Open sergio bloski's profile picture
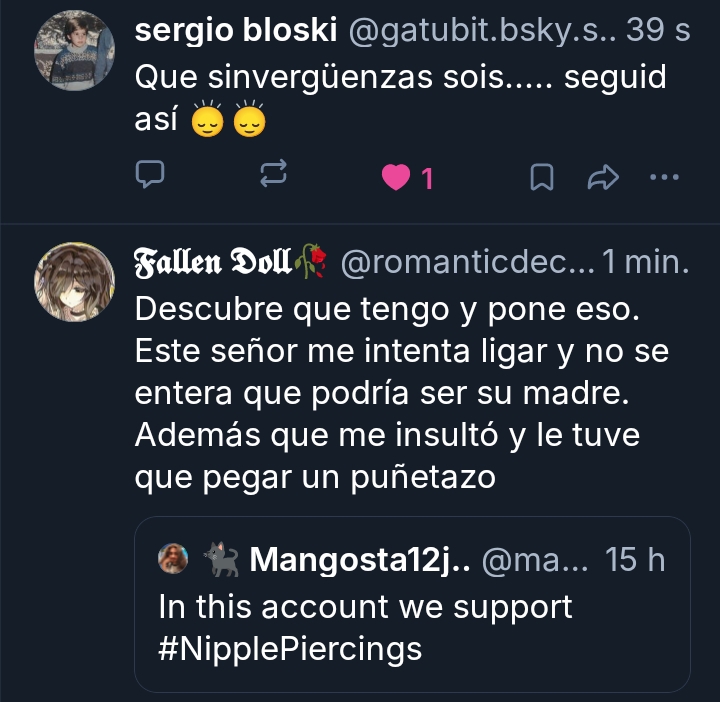The height and width of the screenshot is (702, 720). coord(74,51)
